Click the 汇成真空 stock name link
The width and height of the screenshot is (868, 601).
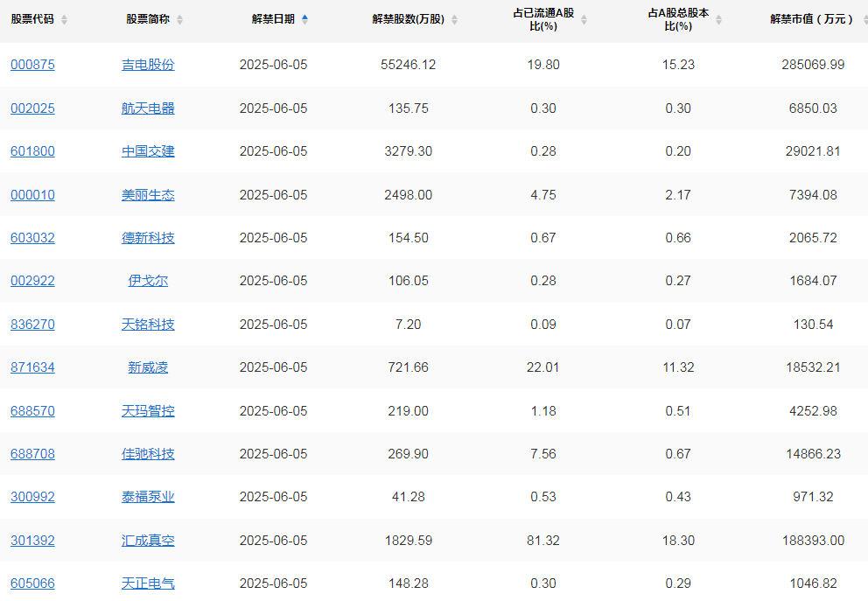[148, 541]
